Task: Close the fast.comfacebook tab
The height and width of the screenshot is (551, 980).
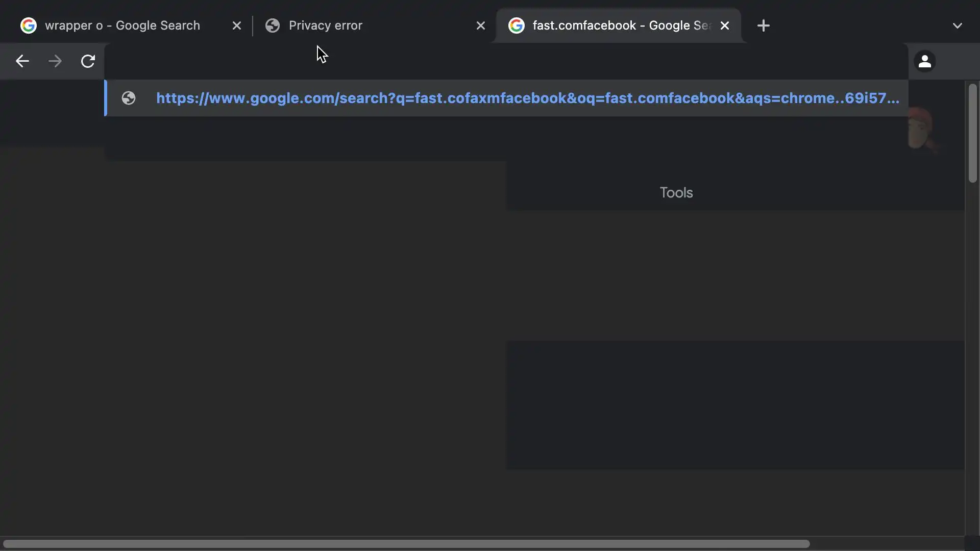Action: click(x=724, y=26)
